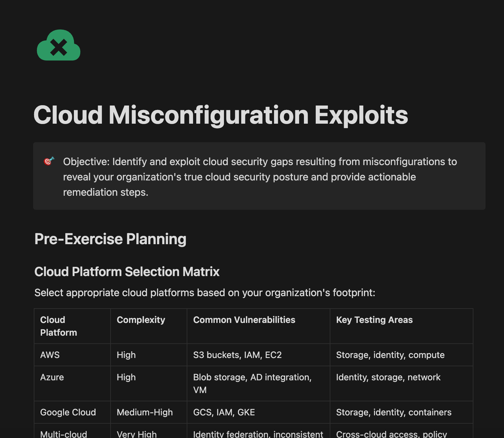Screen dimensions: 504x438
Task: Click the Cloud Platform column header
Action: coord(72,326)
